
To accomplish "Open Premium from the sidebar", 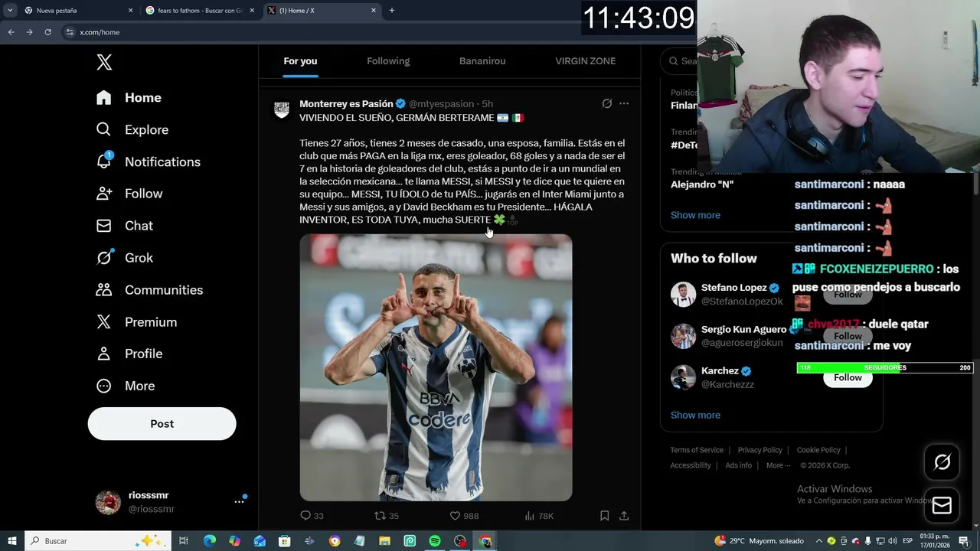I will click(136, 322).
